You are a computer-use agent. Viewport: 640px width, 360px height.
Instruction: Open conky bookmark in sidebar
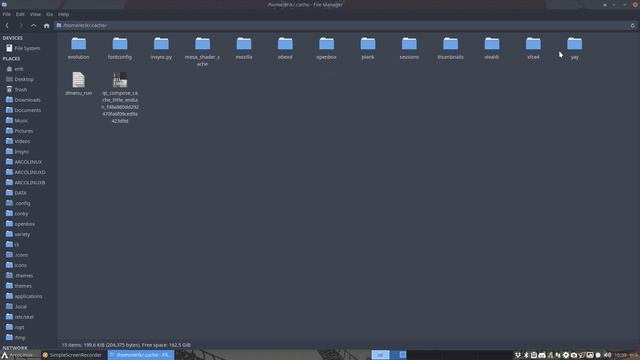point(21,213)
